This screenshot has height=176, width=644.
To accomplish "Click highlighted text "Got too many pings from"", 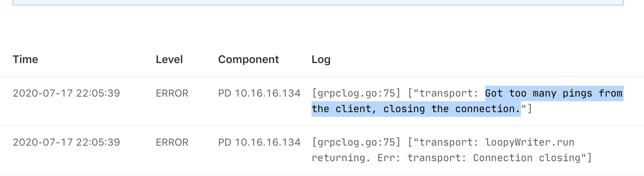I will [553, 93].
